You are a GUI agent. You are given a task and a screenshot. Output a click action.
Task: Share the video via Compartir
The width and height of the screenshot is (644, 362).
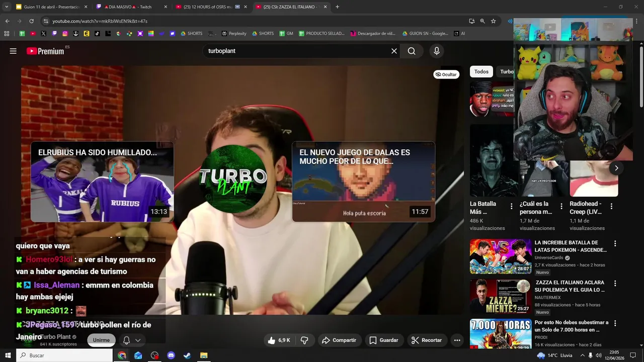[x=339, y=340]
